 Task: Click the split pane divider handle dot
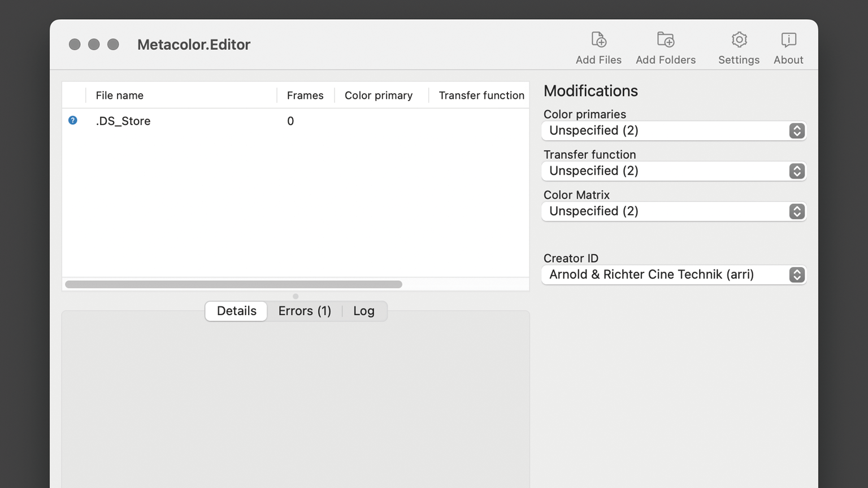click(296, 297)
